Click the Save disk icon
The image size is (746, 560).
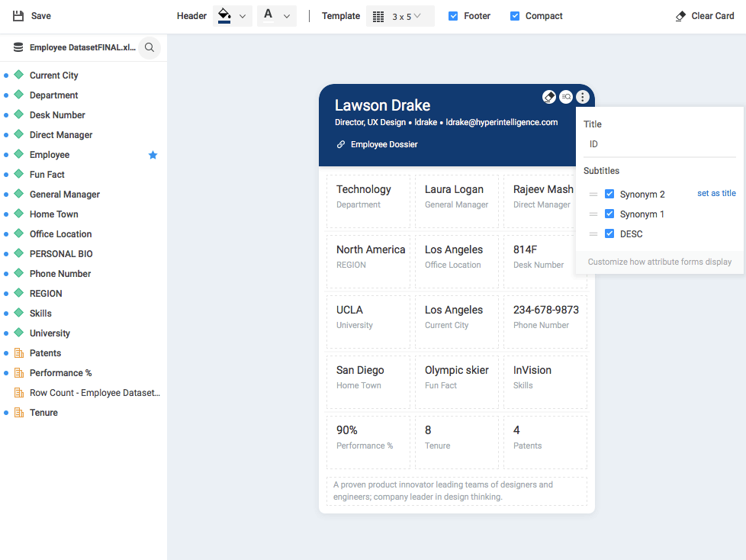pyautogui.click(x=18, y=16)
